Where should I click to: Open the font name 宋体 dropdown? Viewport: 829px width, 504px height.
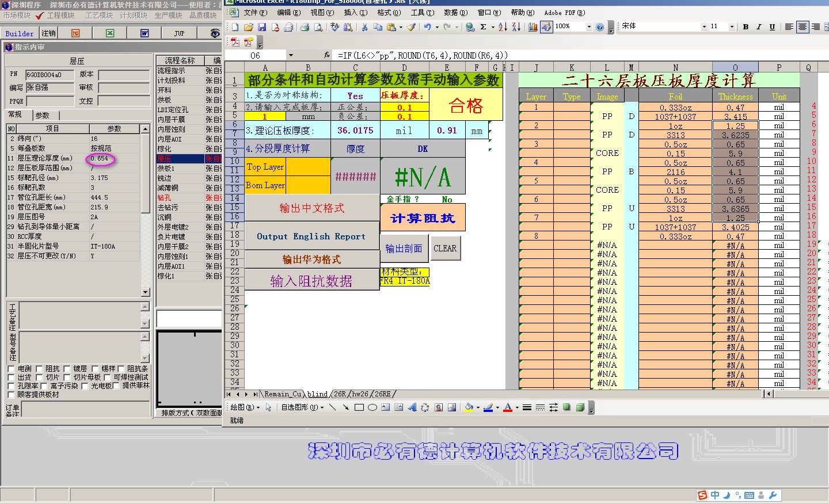(703, 26)
